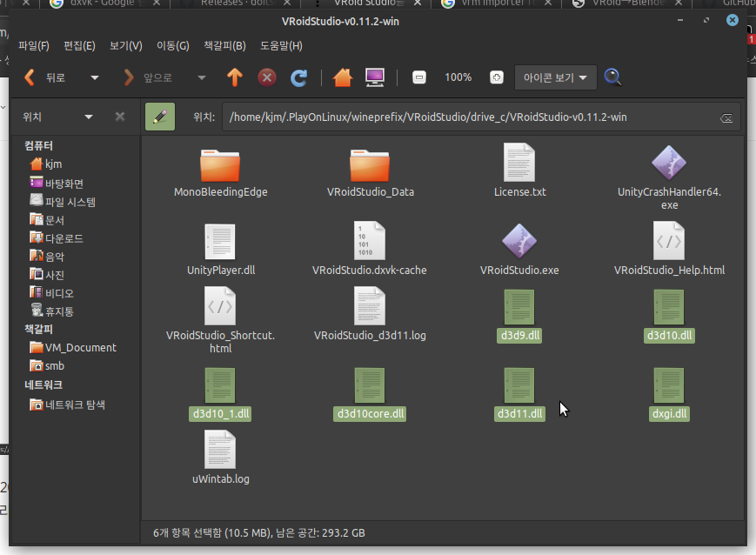756x555 pixels.
Task: Open the Computer location monitor icon
Action: (375, 77)
